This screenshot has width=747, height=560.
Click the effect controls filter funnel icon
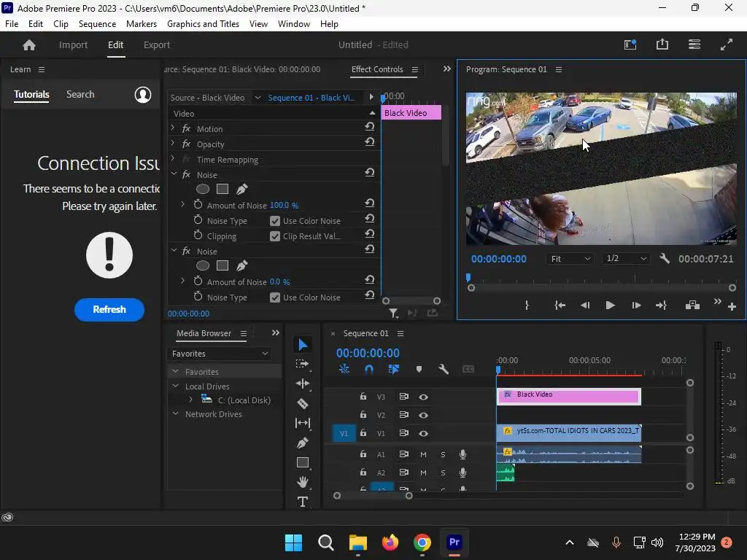pyautogui.click(x=393, y=313)
